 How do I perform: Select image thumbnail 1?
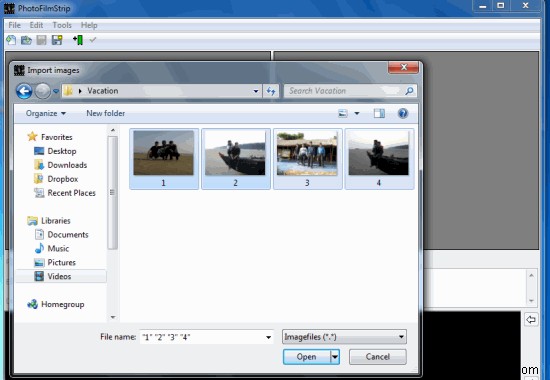[x=164, y=159]
